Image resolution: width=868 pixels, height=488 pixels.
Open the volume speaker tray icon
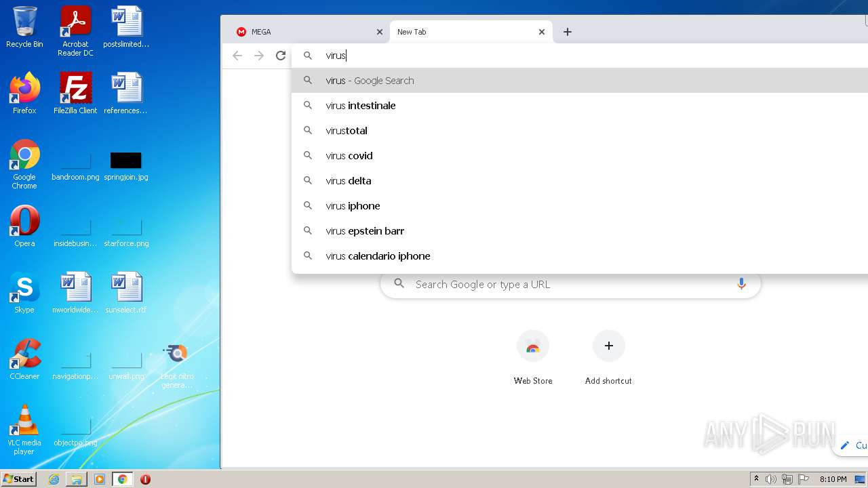click(771, 479)
